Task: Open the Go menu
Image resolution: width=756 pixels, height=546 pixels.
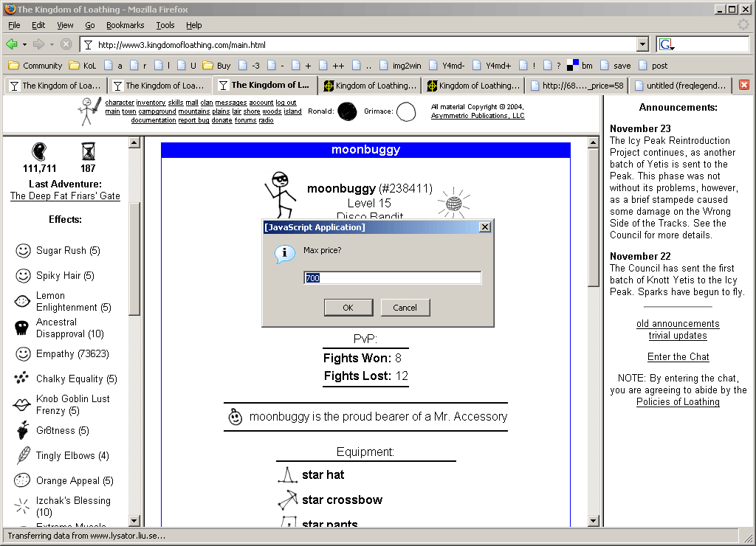Action: tap(89, 25)
